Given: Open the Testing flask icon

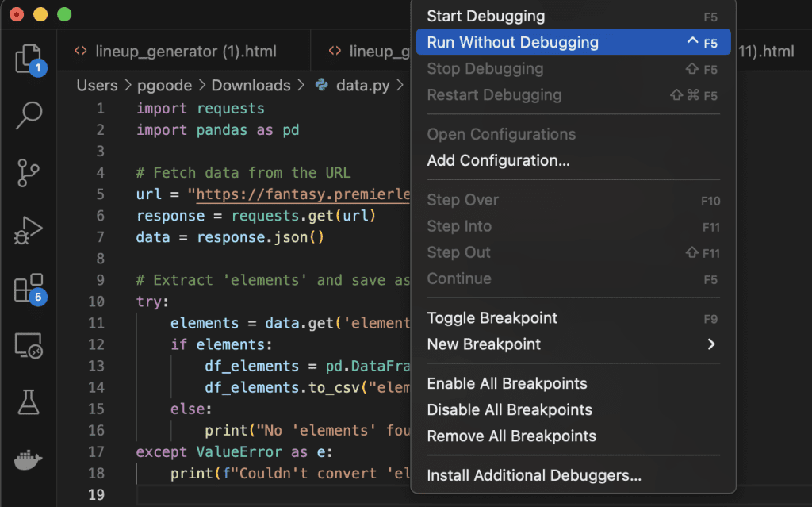Looking at the screenshot, I should (x=29, y=402).
